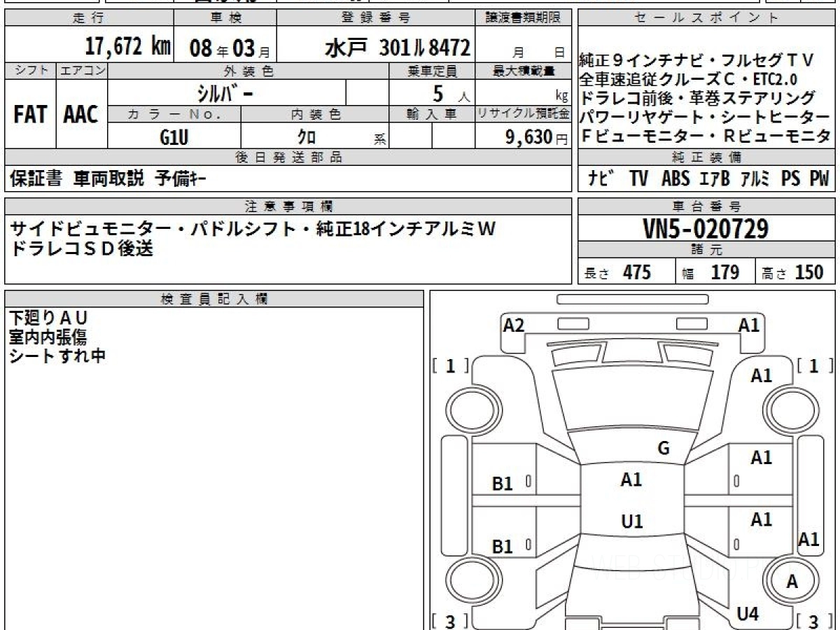Select the exterior color シルバー field
Image resolution: width=840 pixels, height=630 pixels.
coord(227,93)
